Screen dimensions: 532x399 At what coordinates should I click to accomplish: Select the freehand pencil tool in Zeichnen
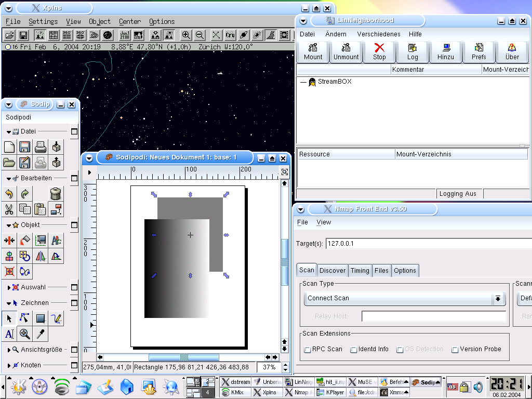tap(56, 318)
